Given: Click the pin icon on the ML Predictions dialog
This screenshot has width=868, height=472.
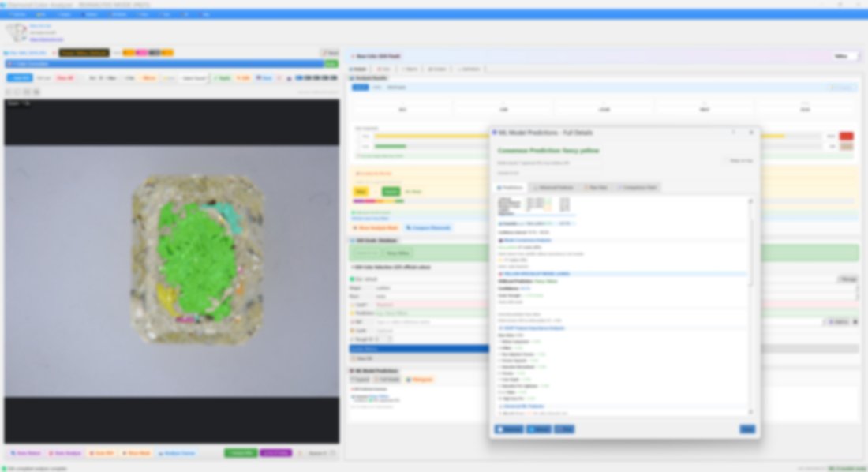Looking at the screenshot, I should coord(732,133).
